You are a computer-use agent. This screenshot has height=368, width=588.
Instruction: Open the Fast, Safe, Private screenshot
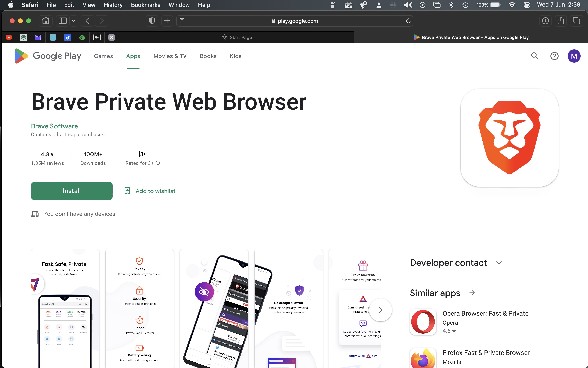click(65, 308)
